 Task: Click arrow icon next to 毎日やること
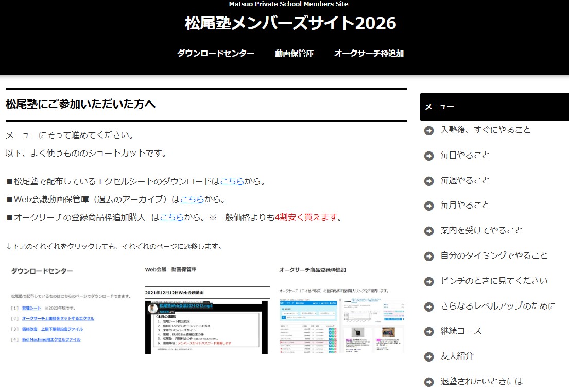pos(428,156)
